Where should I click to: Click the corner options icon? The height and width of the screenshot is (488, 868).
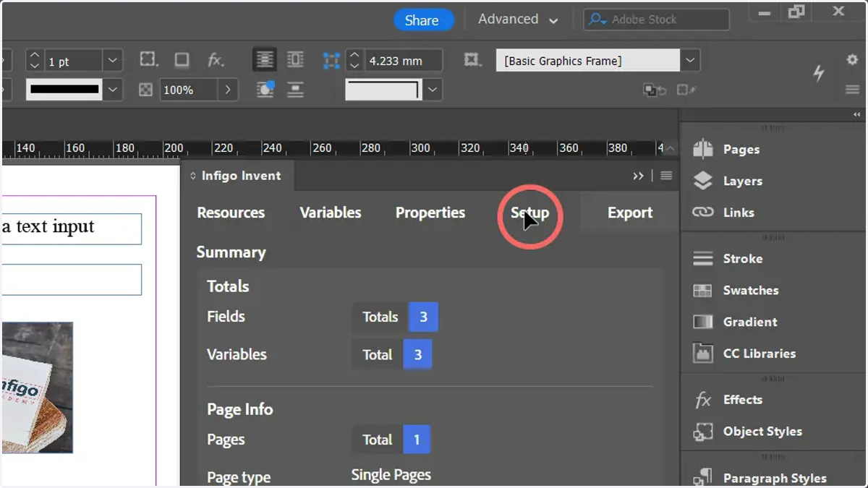148,59
